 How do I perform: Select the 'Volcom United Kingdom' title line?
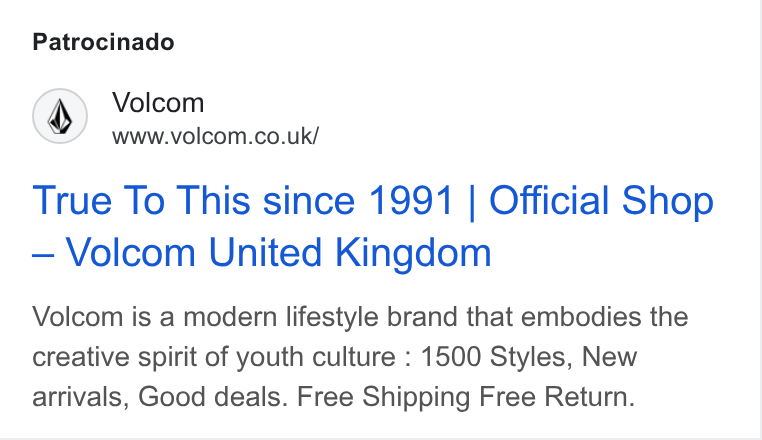point(278,253)
